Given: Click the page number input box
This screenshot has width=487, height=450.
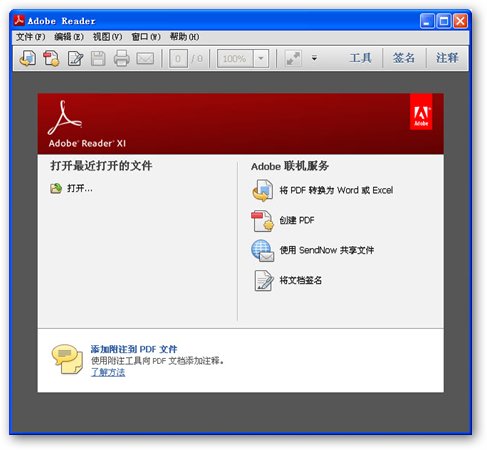Looking at the screenshot, I should click(178, 59).
